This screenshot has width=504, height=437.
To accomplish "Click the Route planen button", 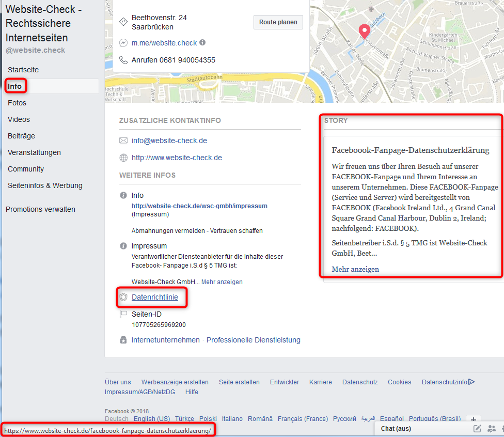I will click(x=278, y=22).
